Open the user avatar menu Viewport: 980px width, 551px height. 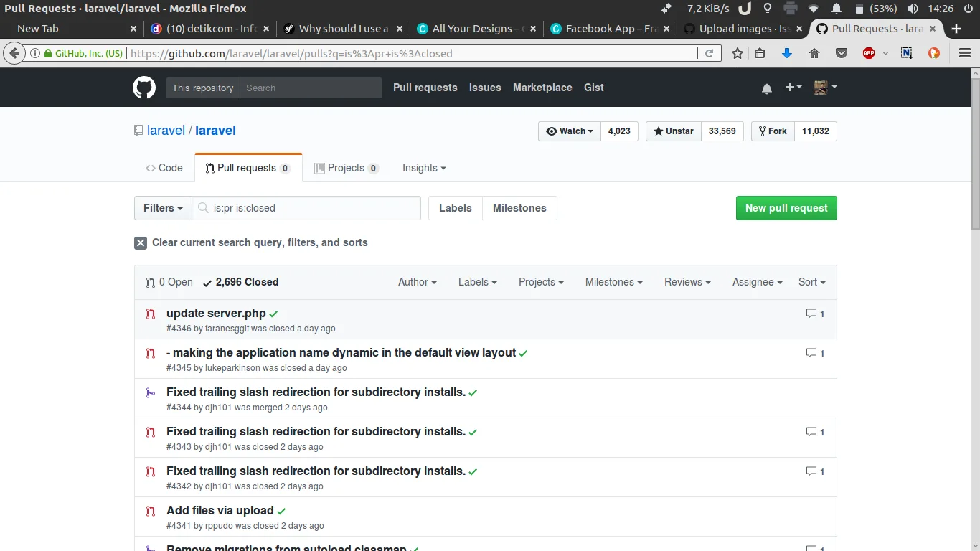(825, 88)
